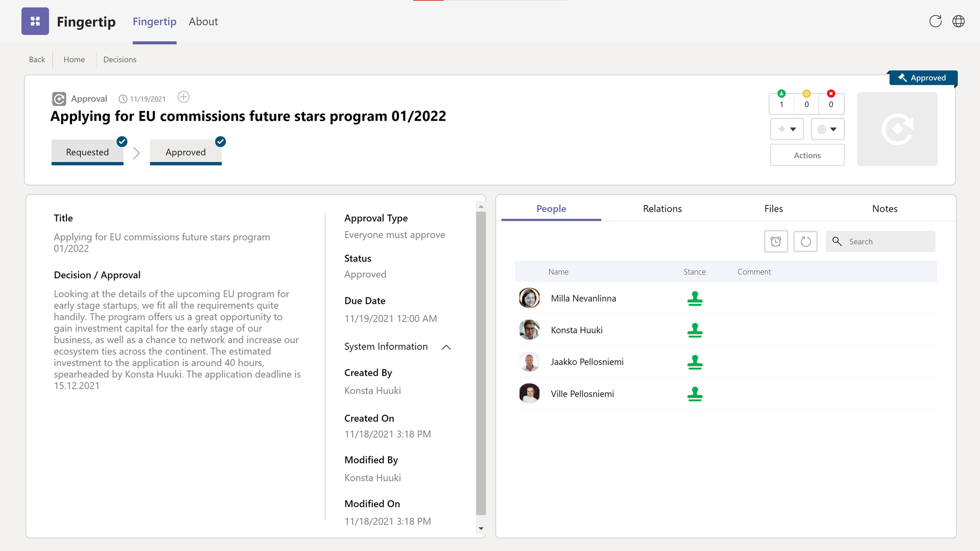Click the chevron between Requested and Approved
Image resolution: width=980 pixels, height=551 pixels.
(x=137, y=153)
